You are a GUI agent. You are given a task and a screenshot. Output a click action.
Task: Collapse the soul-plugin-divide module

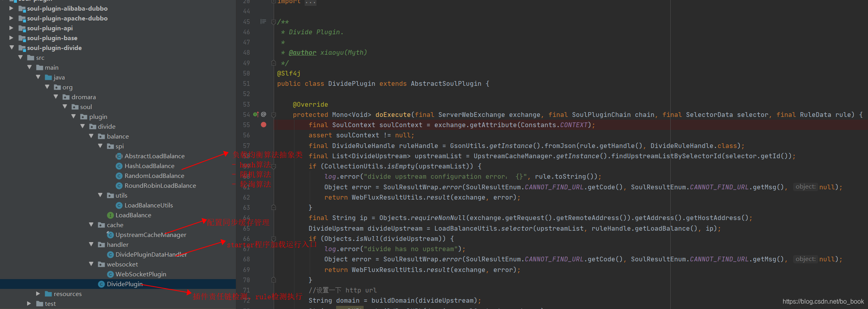(11, 48)
